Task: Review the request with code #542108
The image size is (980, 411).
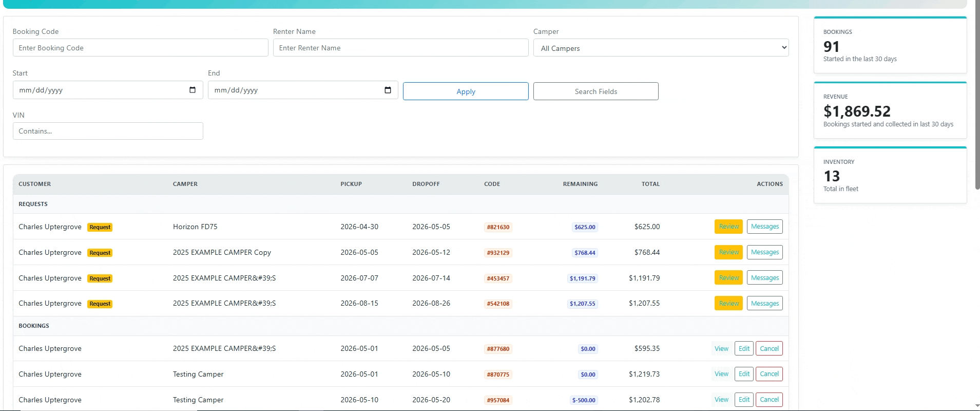Action: coord(728,304)
